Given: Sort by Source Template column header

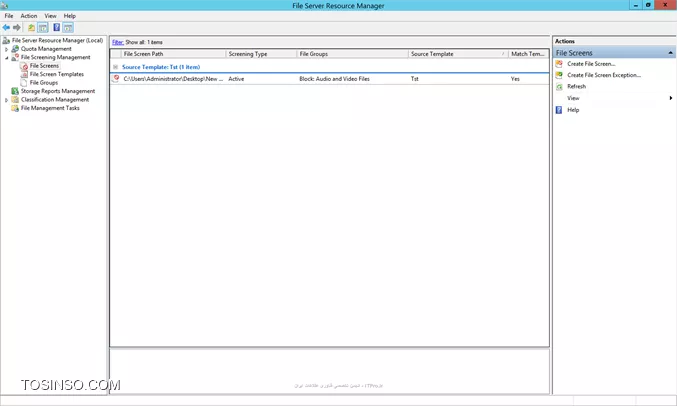Looking at the screenshot, I should (x=458, y=54).
